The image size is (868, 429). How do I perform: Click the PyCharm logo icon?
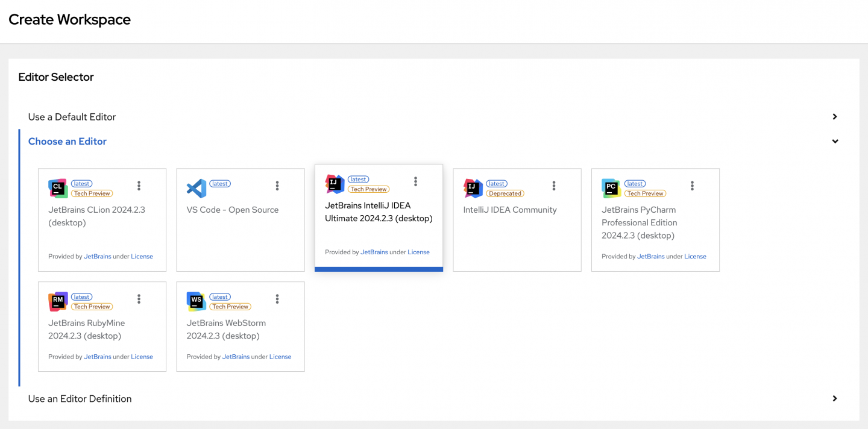pos(611,189)
